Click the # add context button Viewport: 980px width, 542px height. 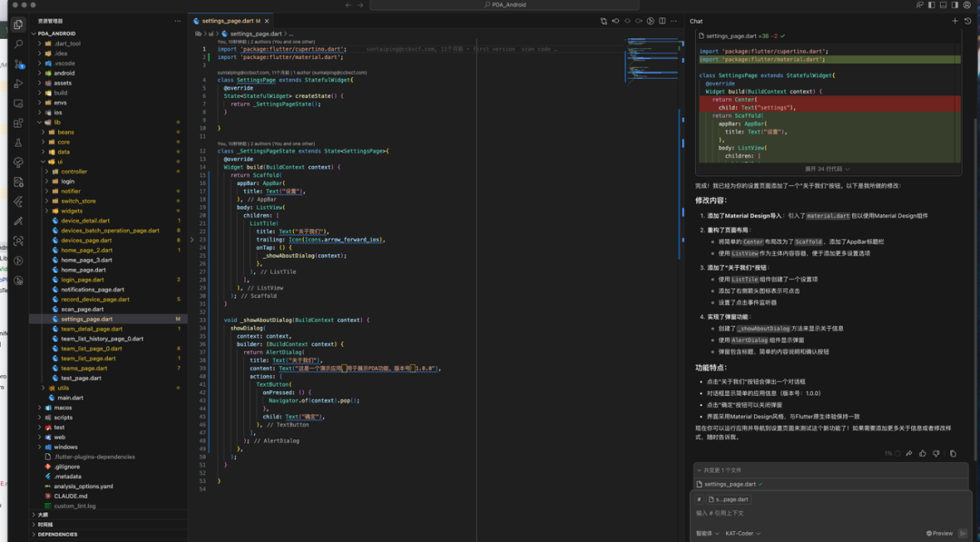tap(699, 499)
